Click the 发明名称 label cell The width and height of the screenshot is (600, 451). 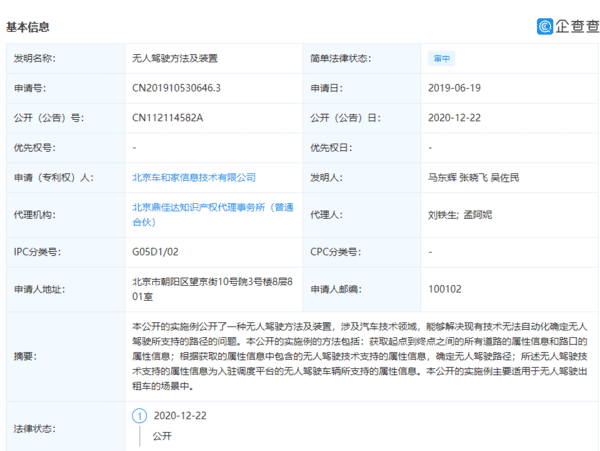[x=65, y=59]
